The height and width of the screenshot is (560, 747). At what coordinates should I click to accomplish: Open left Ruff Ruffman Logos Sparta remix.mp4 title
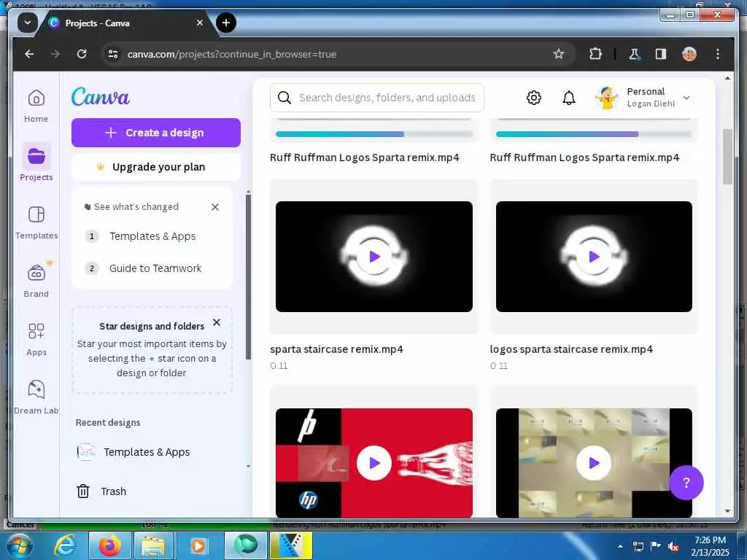click(x=365, y=157)
